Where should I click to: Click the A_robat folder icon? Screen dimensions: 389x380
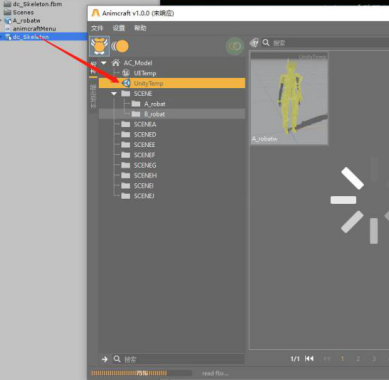coord(136,104)
